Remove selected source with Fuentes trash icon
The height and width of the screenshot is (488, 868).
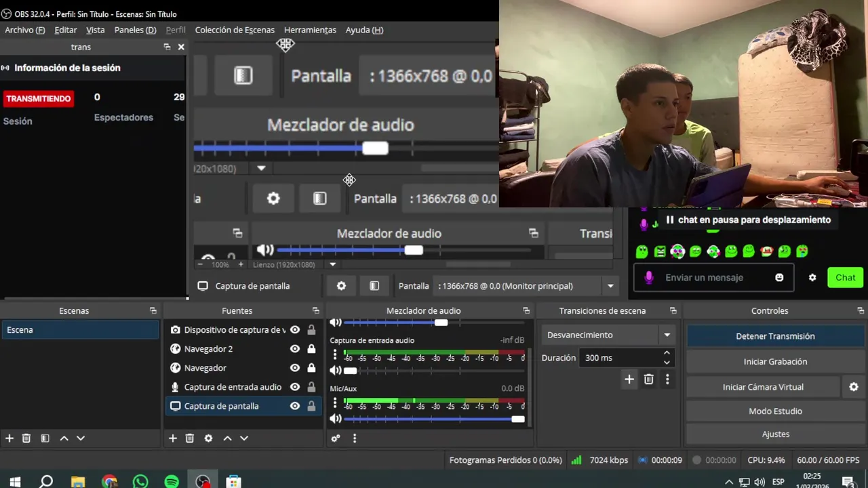190,439
